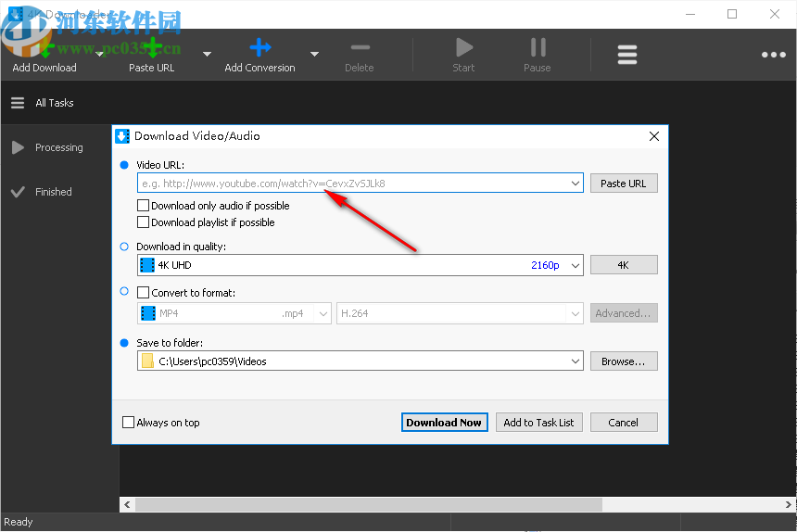The width and height of the screenshot is (797, 532).
Task: Click the Delete toolbar button
Action: 360,56
